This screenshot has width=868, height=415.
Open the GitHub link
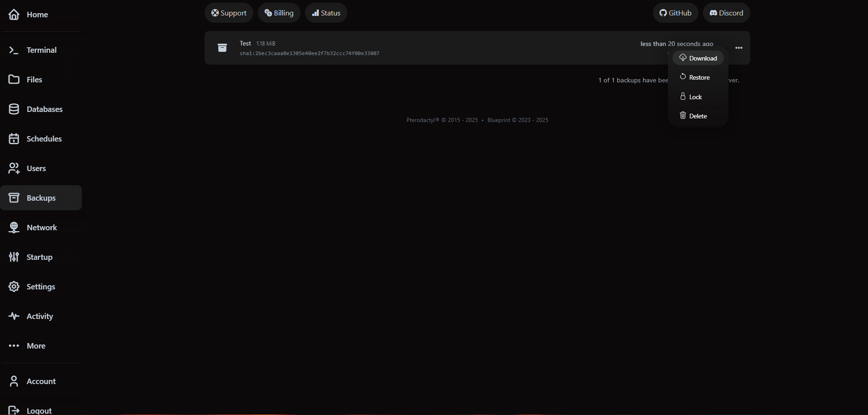point(676,13)
